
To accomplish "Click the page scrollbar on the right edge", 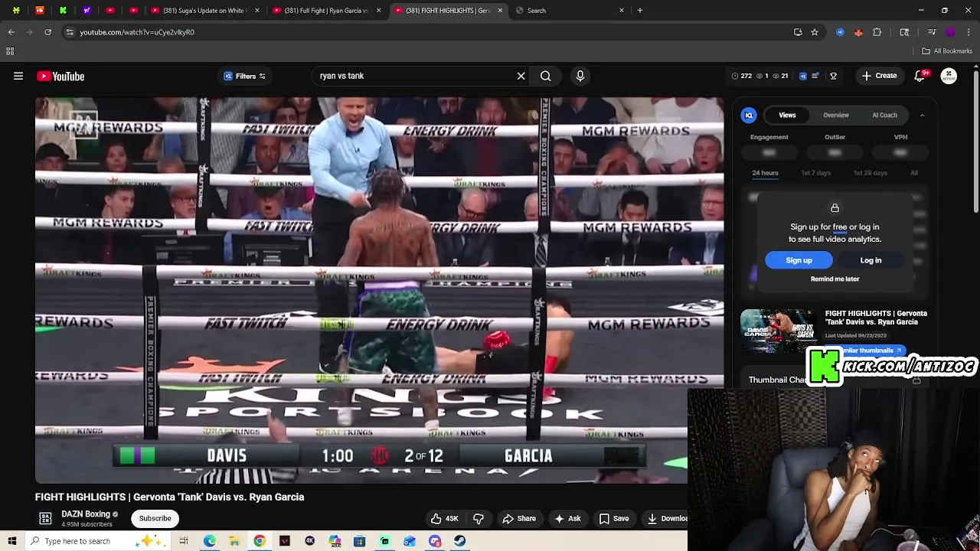I will (x=975, y=142).
